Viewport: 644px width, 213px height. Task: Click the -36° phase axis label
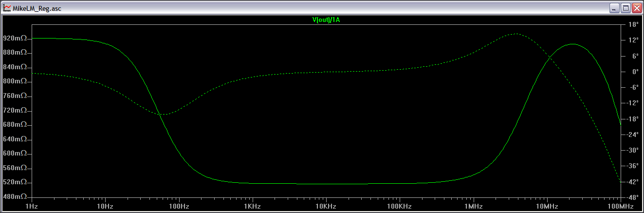[x=633, y=166]
